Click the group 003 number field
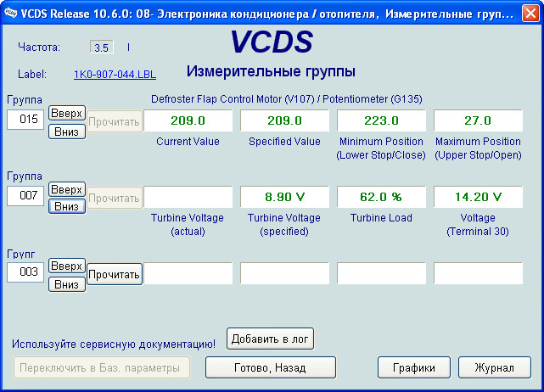 coord(25,272)
